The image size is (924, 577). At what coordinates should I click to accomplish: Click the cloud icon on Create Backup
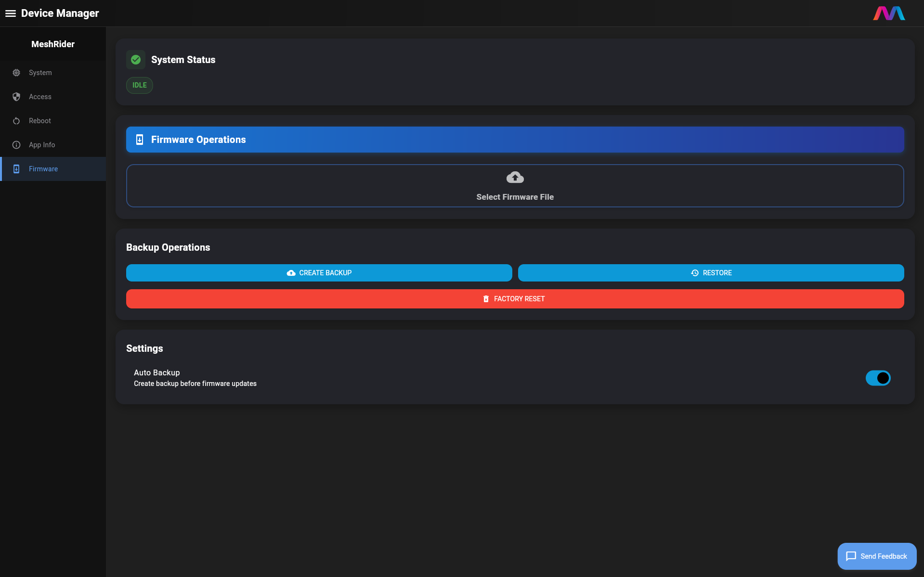(291, 273)
